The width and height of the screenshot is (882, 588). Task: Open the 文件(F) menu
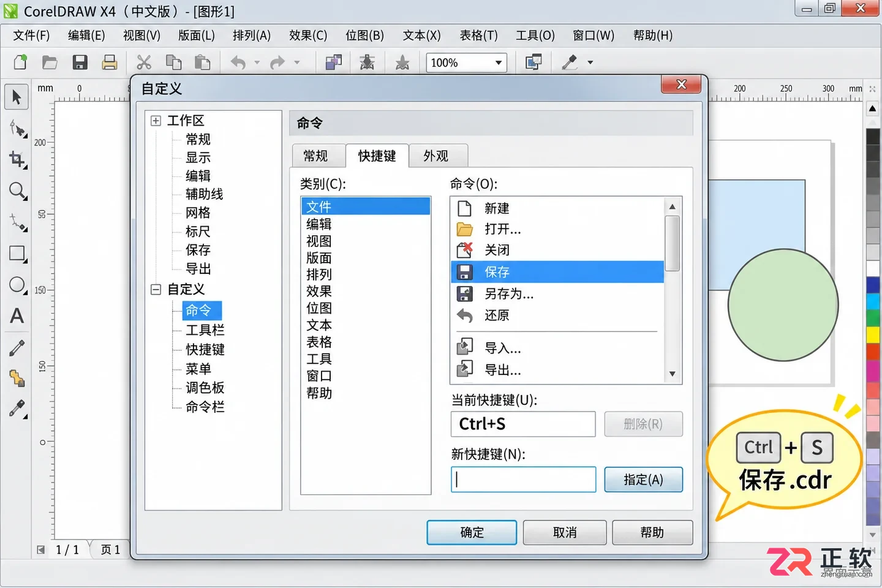(x=31, y=36)
